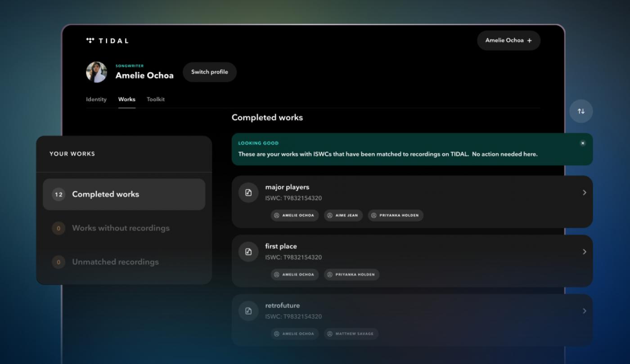Viewport: 630px width, 364px height.
Task: Click the sort arrows round button
Action: coord(581,111)
